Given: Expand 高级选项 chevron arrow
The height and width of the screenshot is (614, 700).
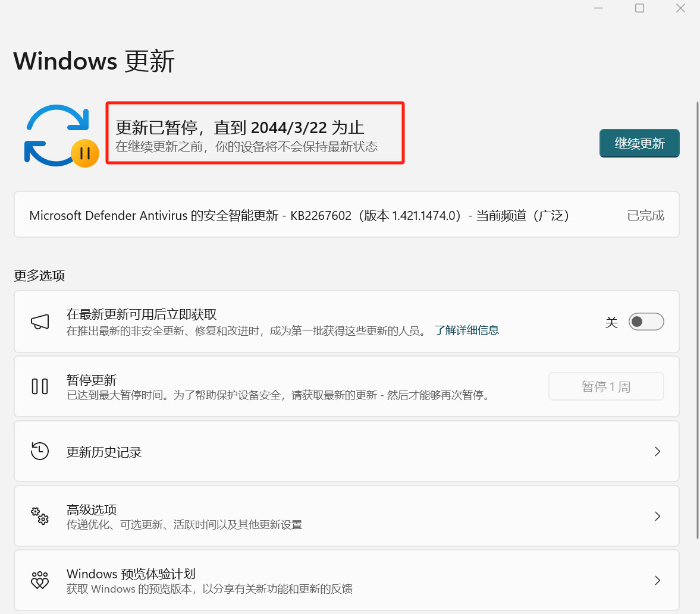Looking at the screenshot, I should coord(657,517).
